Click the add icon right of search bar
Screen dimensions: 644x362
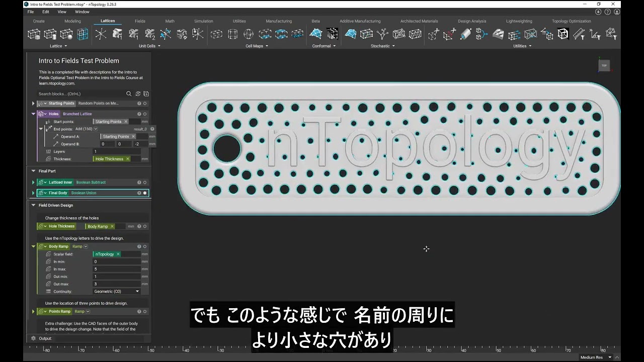(x=146, y=94)
